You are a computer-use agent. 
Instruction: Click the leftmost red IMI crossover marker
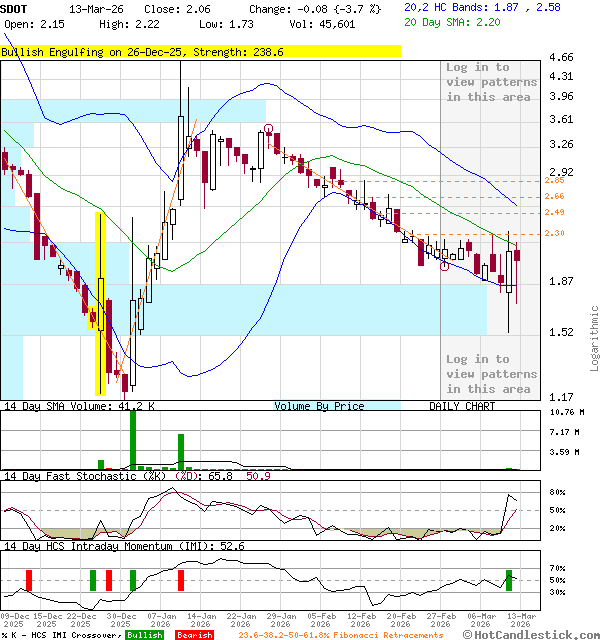coord(29,580)
